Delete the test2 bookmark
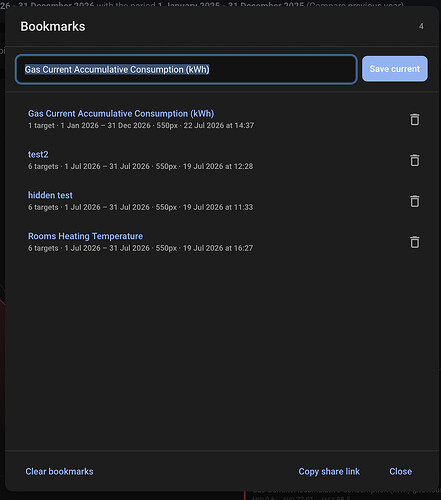This screenshot has height=500, width=441. coord(414,160)
